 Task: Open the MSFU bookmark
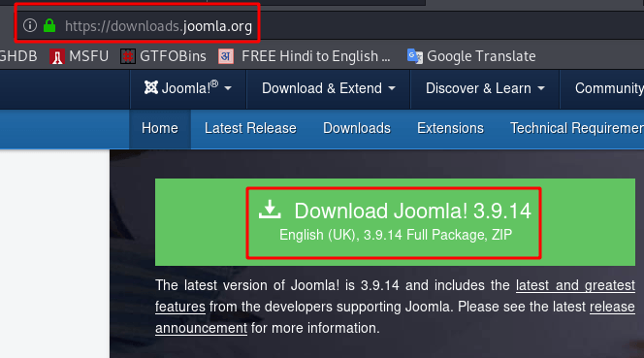[79, 56]
